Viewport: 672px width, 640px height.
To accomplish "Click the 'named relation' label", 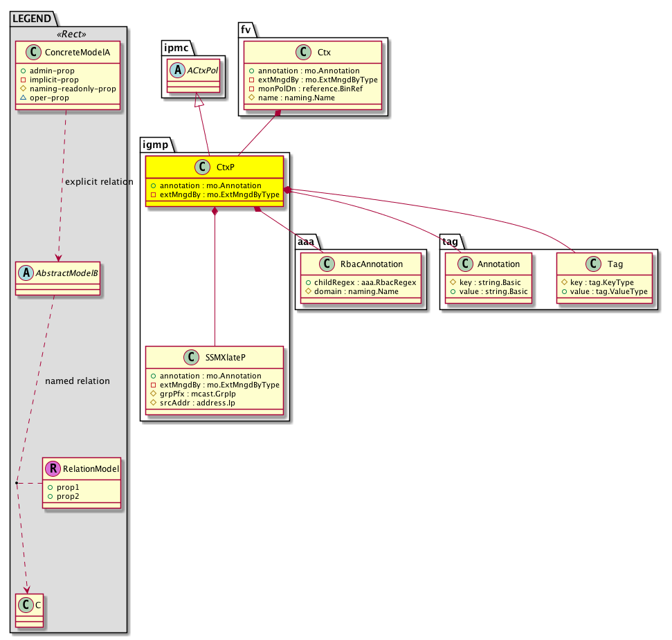I will point(77,381).
